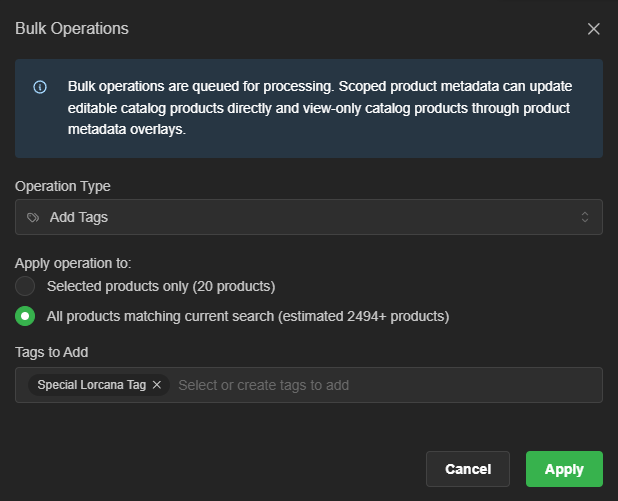Apply the bulk operation
The width and height of the screenshot is (618, 501).
[x=564, y=469]
